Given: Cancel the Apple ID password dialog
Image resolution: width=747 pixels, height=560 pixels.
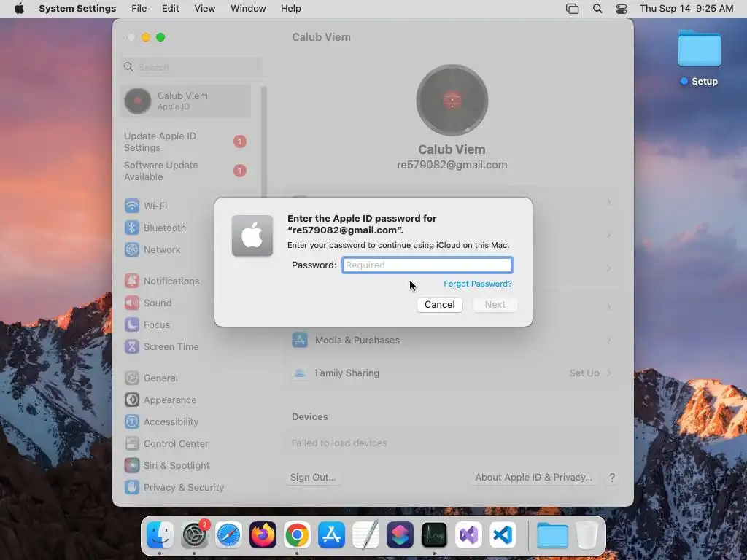Looking at the screenshot, I should tap(439, 304).
